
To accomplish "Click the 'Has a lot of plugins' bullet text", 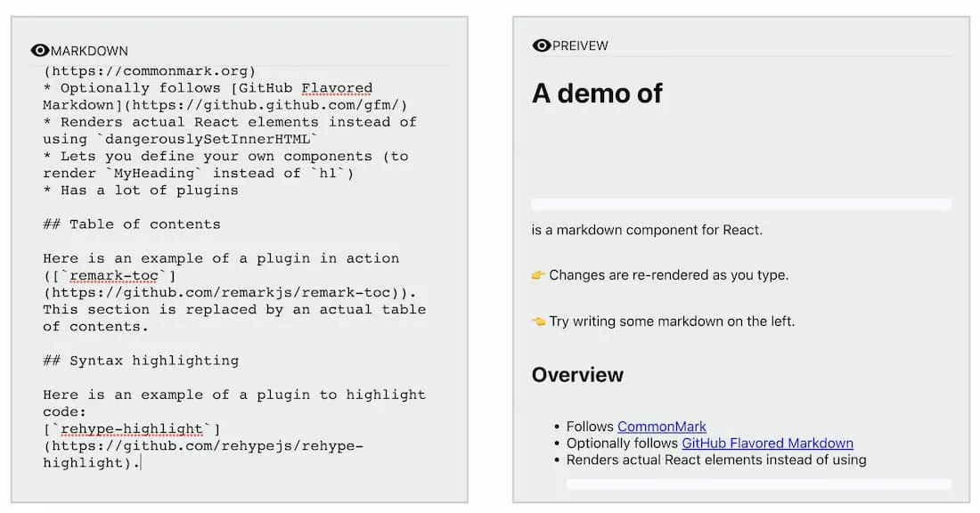I will coord(140,190).
